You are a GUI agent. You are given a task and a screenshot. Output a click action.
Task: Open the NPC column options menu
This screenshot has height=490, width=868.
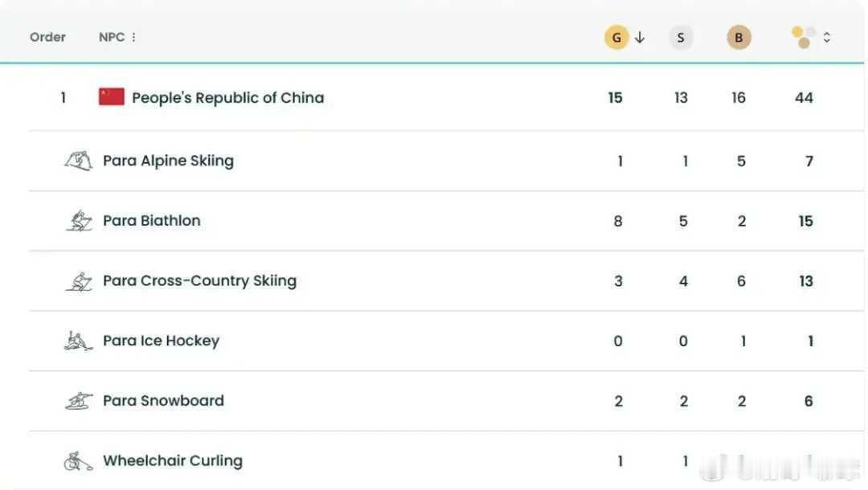point(133,37)
